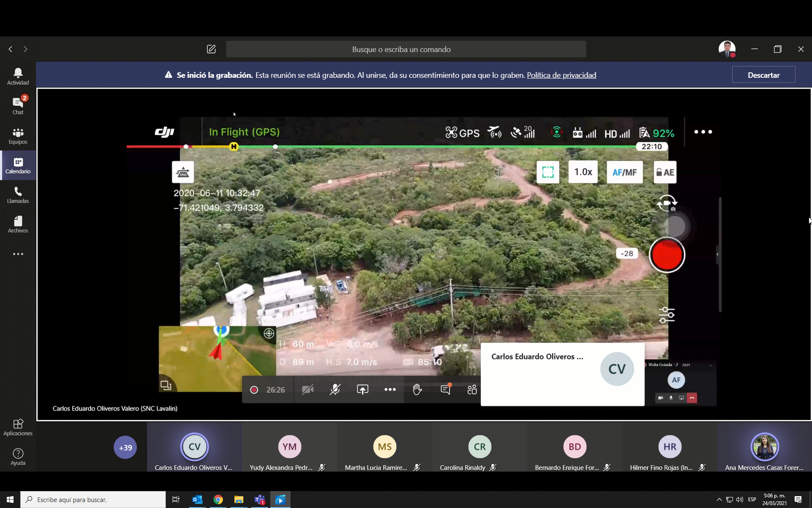Screen dimensions: 812x508
Task: Select the Calendario tab
Action: 18,166
